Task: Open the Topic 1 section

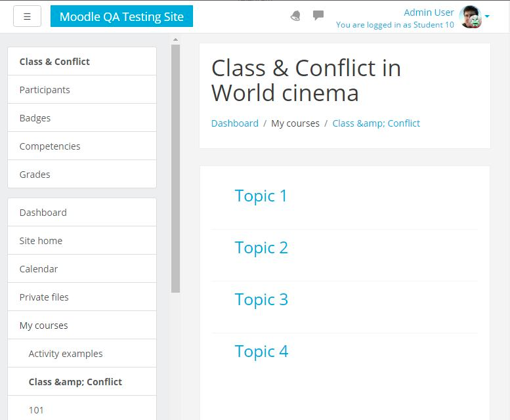Action: tap(261, 196)
